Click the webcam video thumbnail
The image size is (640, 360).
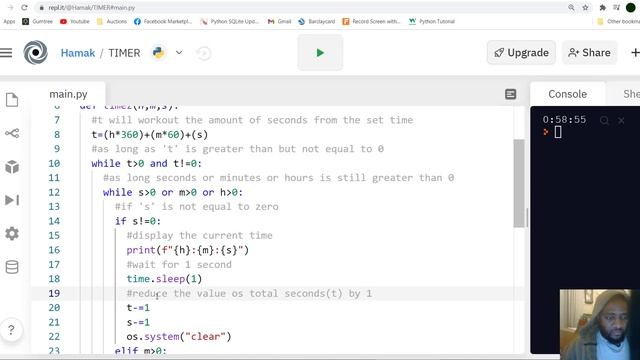point(600,324)
